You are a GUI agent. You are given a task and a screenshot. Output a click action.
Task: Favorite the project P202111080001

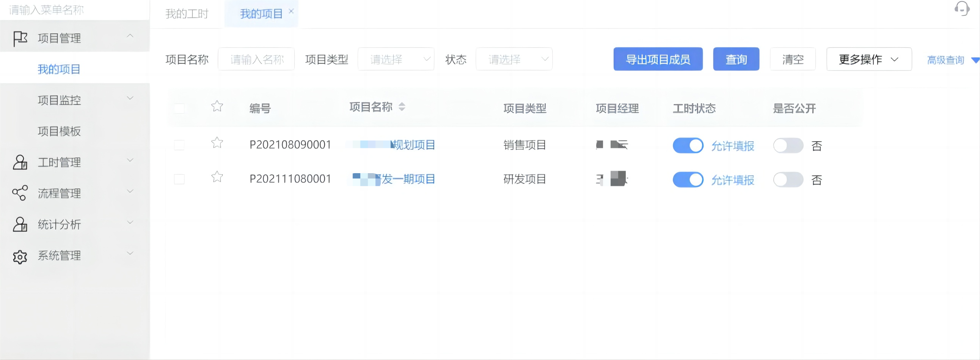(x=217, y=177)
